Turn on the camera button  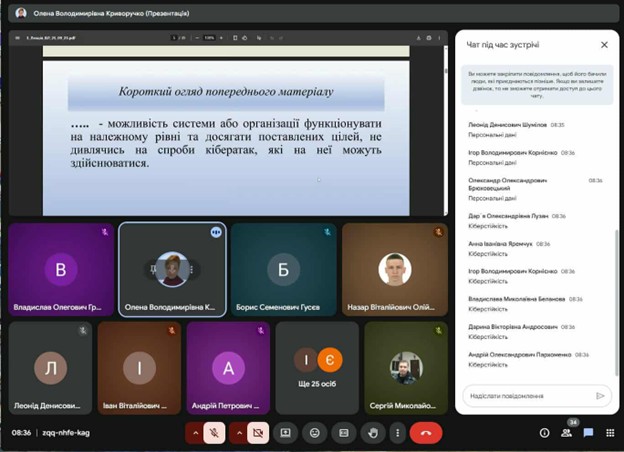(x=258, y=433)
